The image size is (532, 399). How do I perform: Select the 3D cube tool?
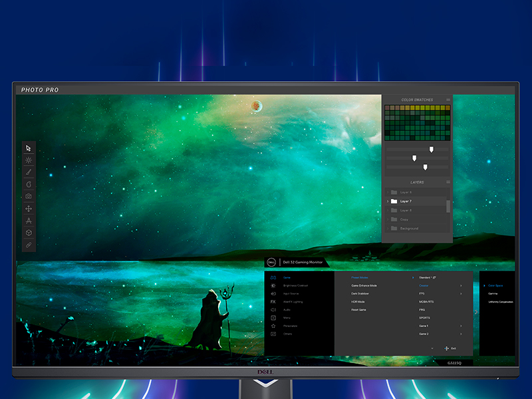(x=29, y=233)
